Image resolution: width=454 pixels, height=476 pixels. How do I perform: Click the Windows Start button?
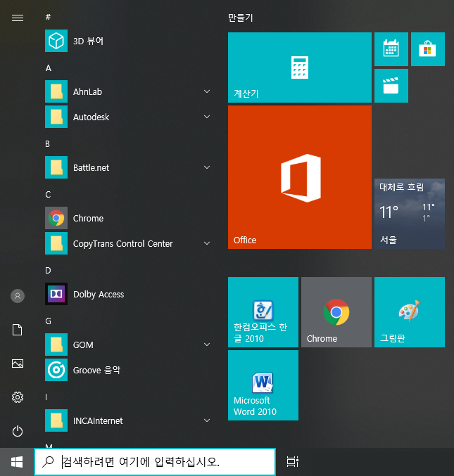pyautogui.click(x=17, y=462)
